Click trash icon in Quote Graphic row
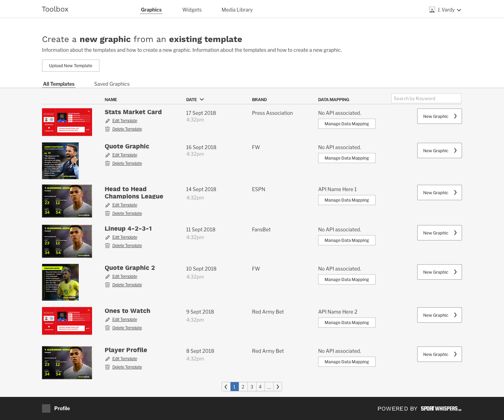 (107, 163)
